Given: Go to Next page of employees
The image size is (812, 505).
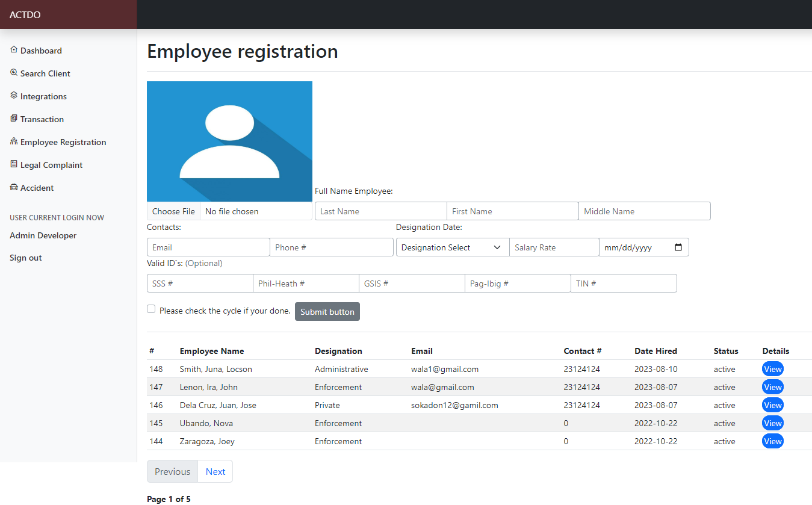Looking at the screenshot, I should coord(215,472).
